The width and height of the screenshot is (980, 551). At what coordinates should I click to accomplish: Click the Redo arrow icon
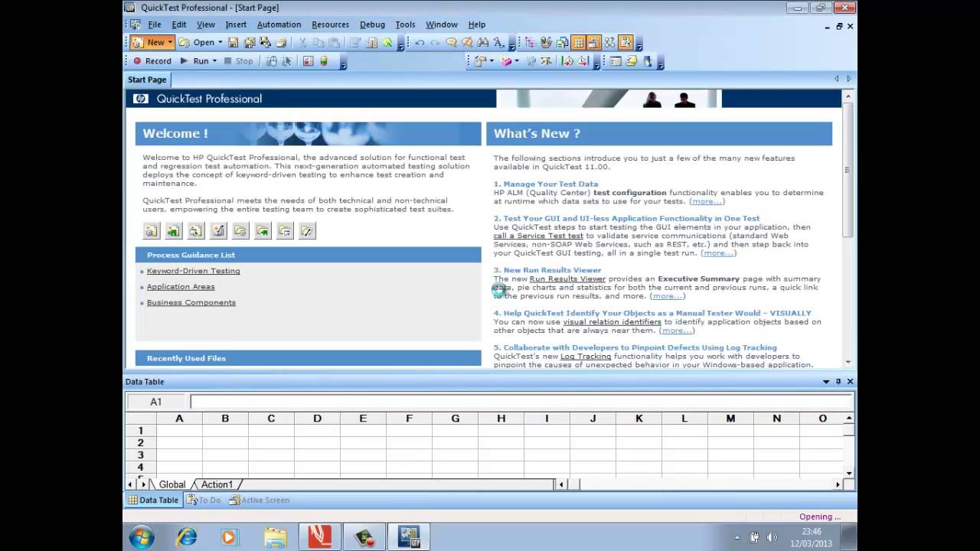point(436,43)
